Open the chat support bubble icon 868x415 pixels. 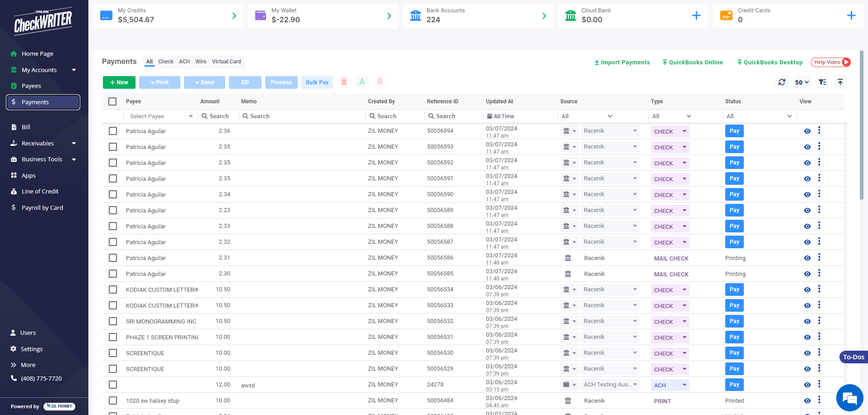click(850, 398)
